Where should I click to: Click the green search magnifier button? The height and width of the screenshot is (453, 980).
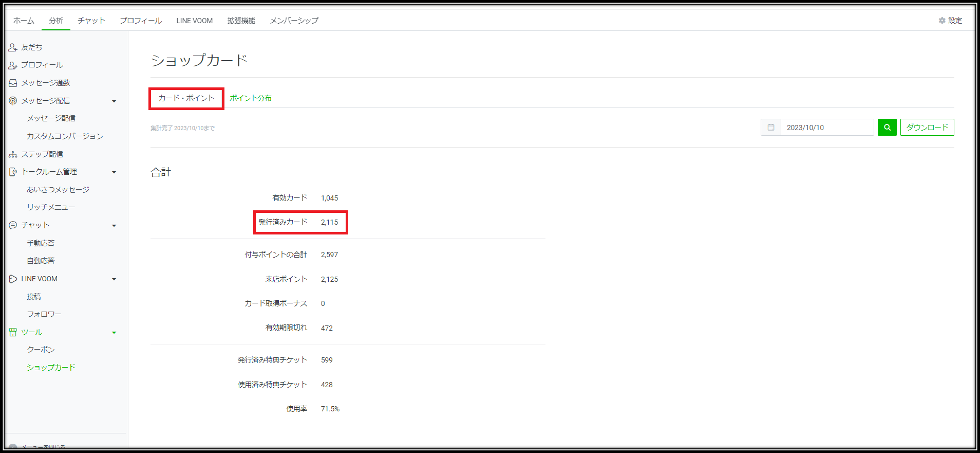887,128
